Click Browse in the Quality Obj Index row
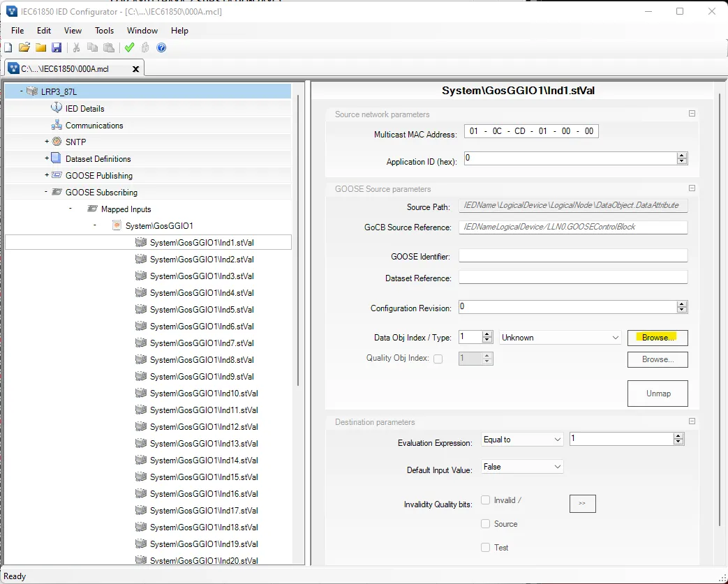The height and width of the screenshot is (584, 728). click(658, 359)
